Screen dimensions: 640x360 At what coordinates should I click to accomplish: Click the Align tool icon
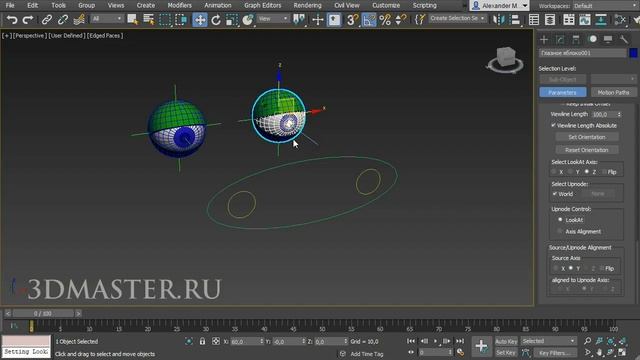(x=515, y=20)
